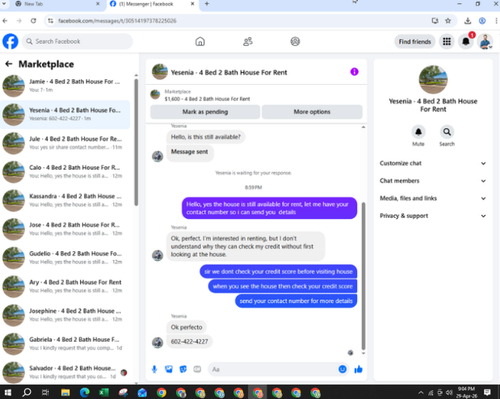Open Chrome profile icon in toolbar
500x399 pixels.
click(482, 21)
